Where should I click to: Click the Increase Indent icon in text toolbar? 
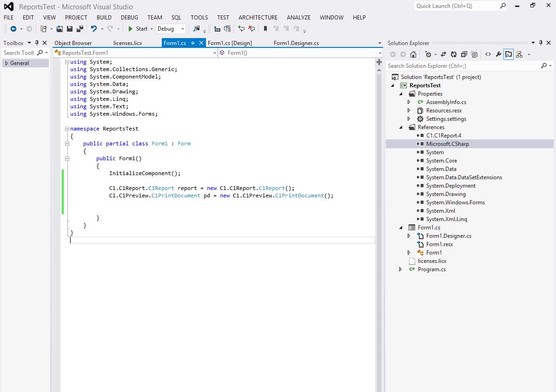click(x=227, y=29)
